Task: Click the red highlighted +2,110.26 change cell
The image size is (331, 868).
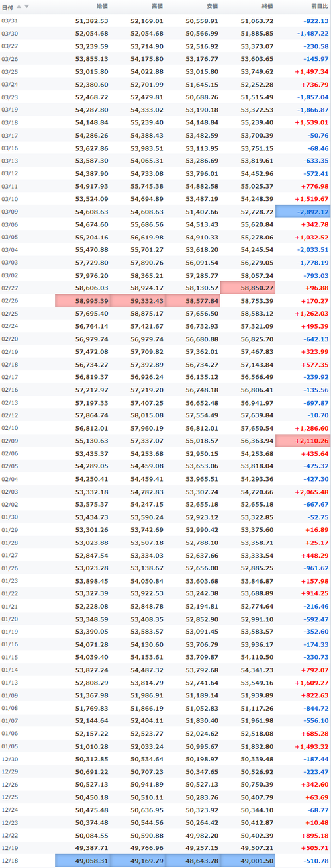Action: point(303,441)
